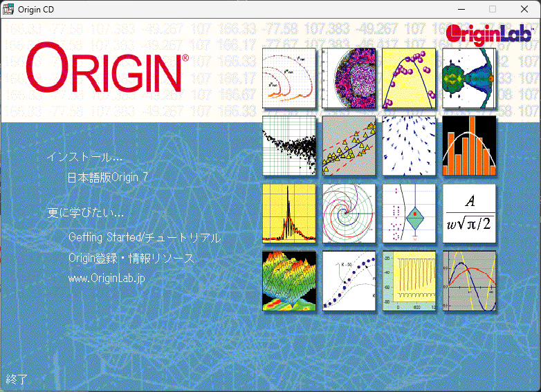The height and width of the screenshot is (392, 541).
Task: Select the blue dotted sigmoid curve thumbnail
Action: point(349,281)
